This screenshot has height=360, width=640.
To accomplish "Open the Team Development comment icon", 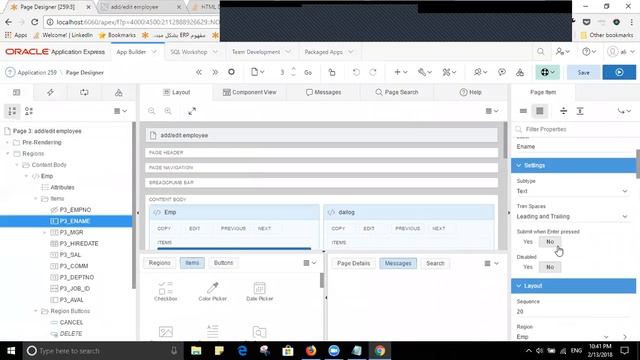I will click(502, 72).
